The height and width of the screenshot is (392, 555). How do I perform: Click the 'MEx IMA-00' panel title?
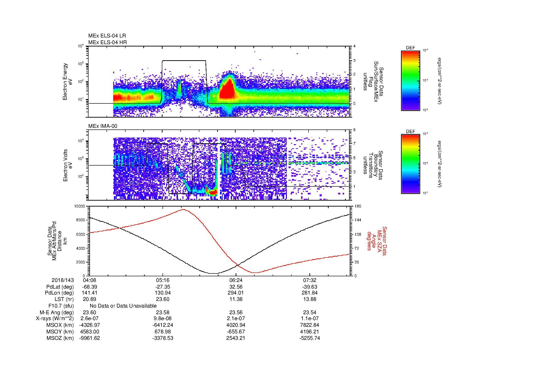(103, 126)
